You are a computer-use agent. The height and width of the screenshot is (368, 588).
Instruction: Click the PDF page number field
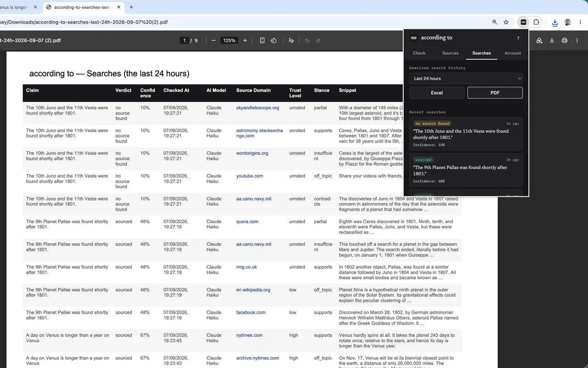(x=185, y=40)
